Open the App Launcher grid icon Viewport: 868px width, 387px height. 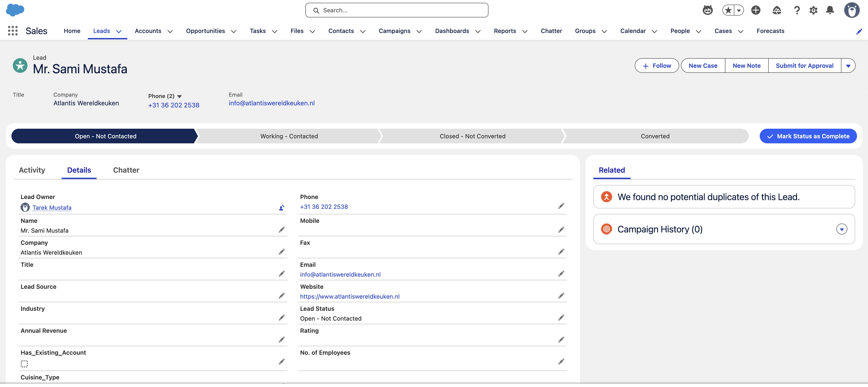(13, 31)
